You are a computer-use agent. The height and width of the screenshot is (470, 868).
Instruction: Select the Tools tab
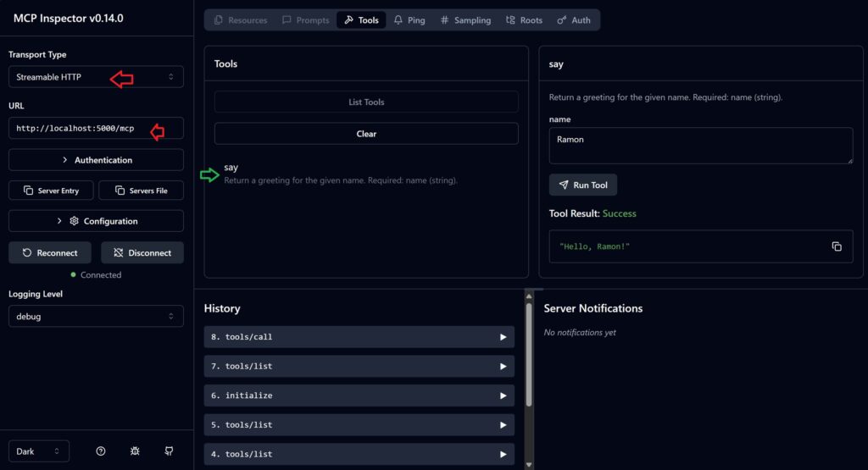click(361, 20)
